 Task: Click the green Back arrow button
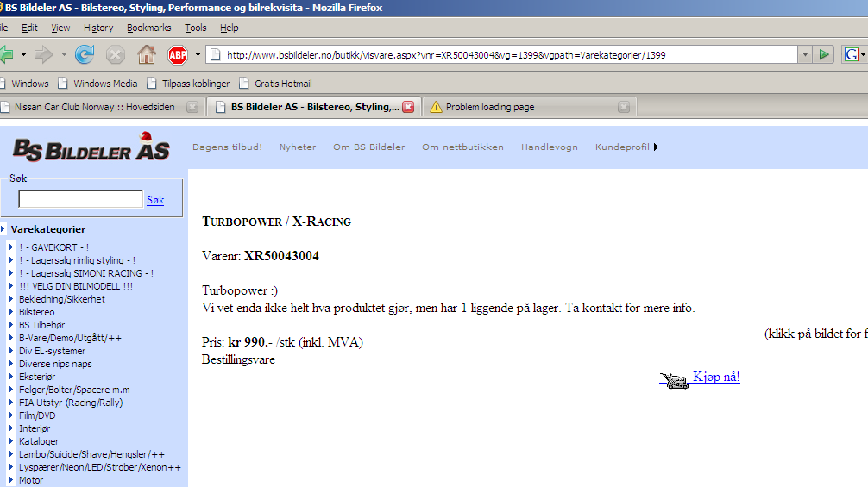6,54
